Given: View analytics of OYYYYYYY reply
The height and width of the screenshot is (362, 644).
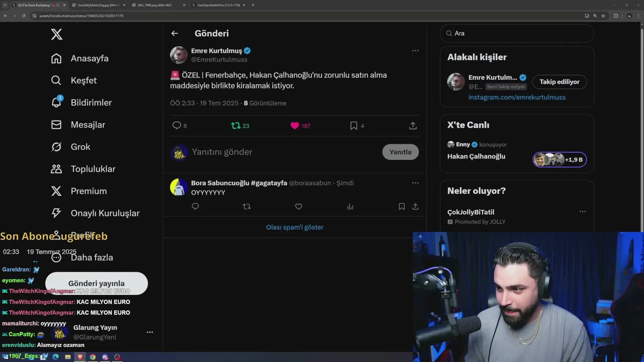Looking at the screenshot, I should [x=350, y=206].
